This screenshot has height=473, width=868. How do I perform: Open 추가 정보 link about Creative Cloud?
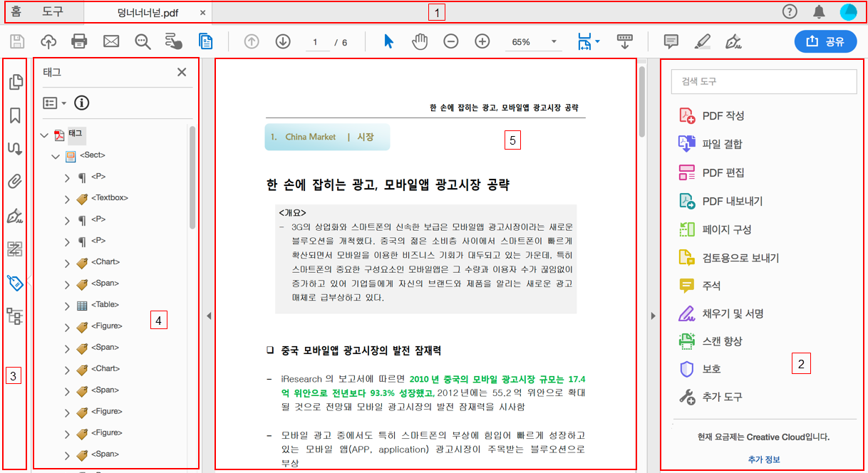[764, 459]
